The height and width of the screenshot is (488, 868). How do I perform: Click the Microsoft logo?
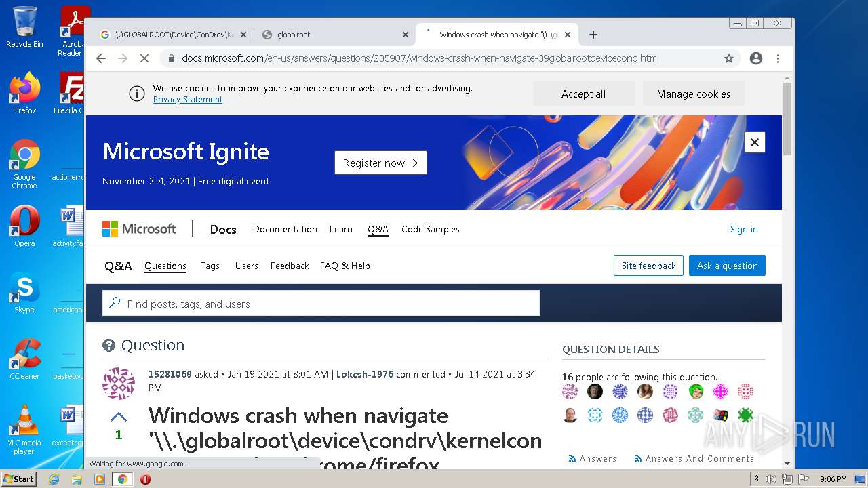click(139, 229)
